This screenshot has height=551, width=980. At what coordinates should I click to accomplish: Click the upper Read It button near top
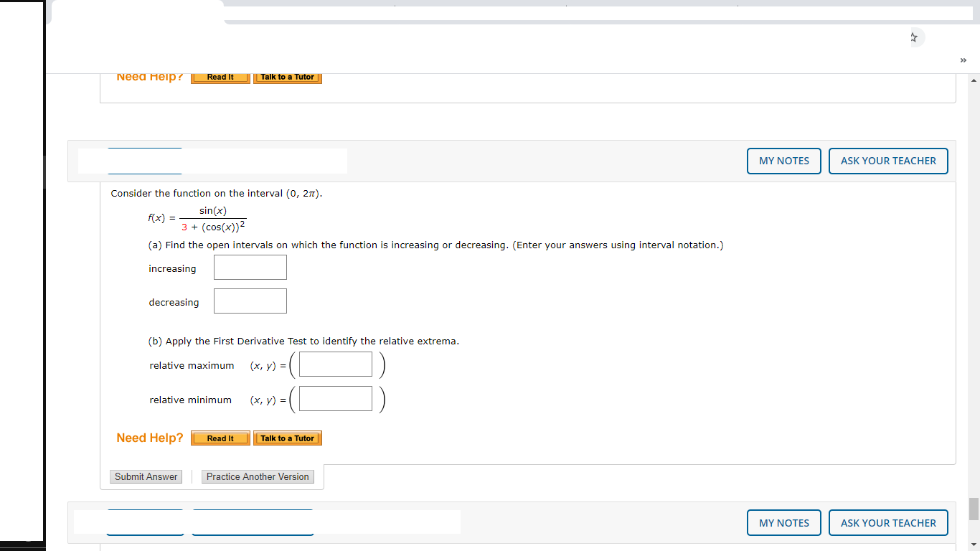coord(220,77)
